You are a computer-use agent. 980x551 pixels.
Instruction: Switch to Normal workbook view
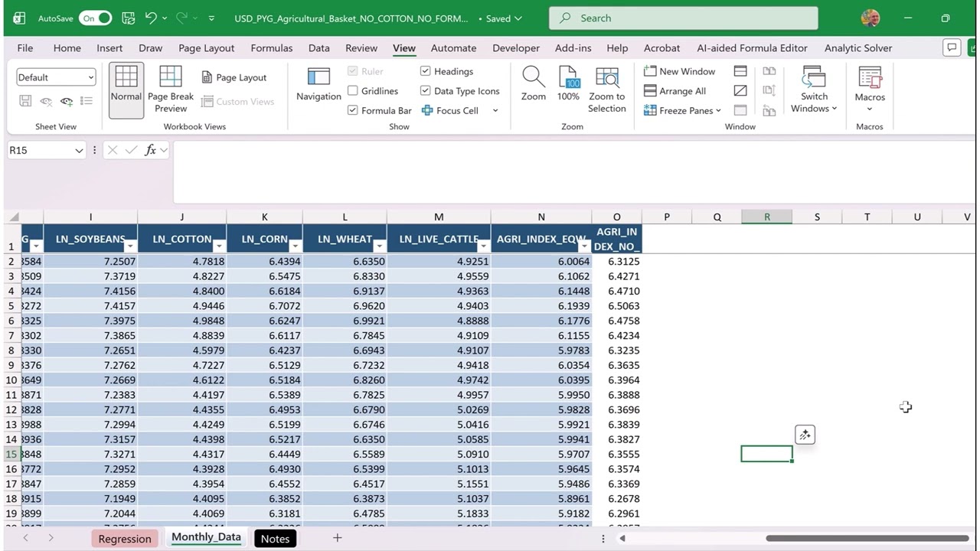tap(126, 90)
